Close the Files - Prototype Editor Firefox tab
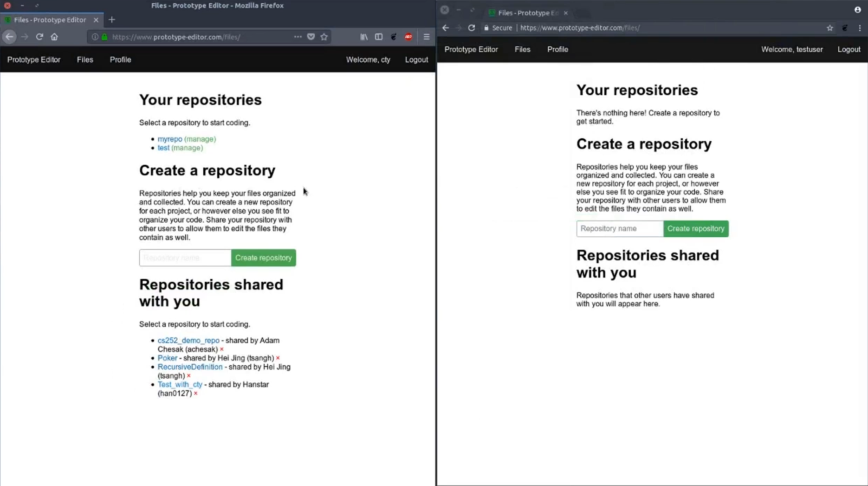The width and height of the screenshot is (868, 486). (96, 20)
